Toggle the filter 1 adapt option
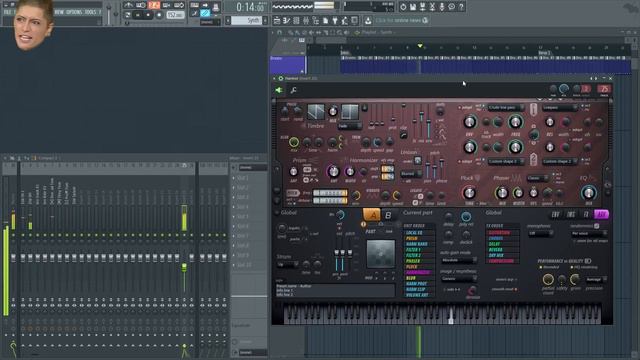This screenshot has width=640, height=360. coord(465,108)
